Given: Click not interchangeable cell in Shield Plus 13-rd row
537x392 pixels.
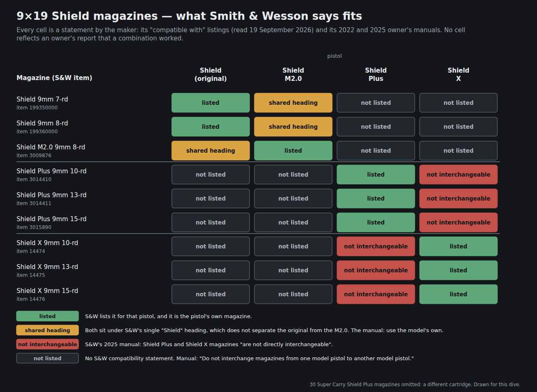Looking at the screenshot, I should tap(459, 198).
